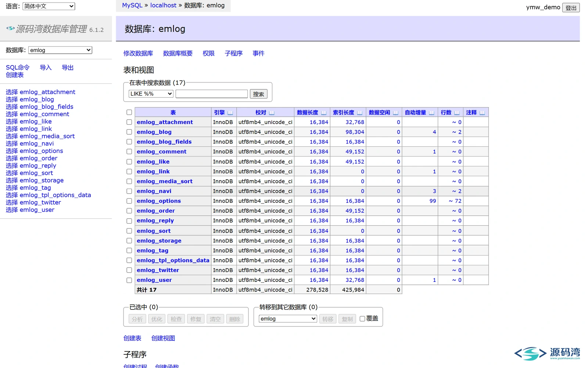588x368 pixels.
Task: Sort by clicking the 表 column header
Action: click(x=173, y=113)
